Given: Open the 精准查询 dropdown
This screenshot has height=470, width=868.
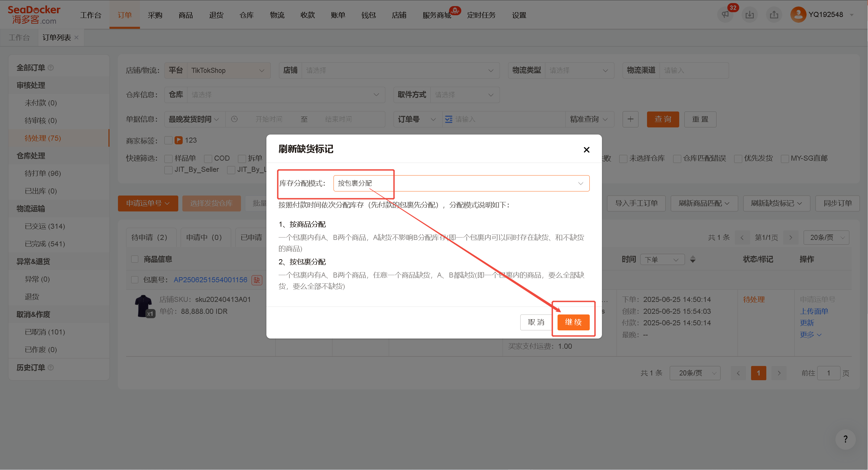Looking at the screenshot, I should (x=589, y=119).
